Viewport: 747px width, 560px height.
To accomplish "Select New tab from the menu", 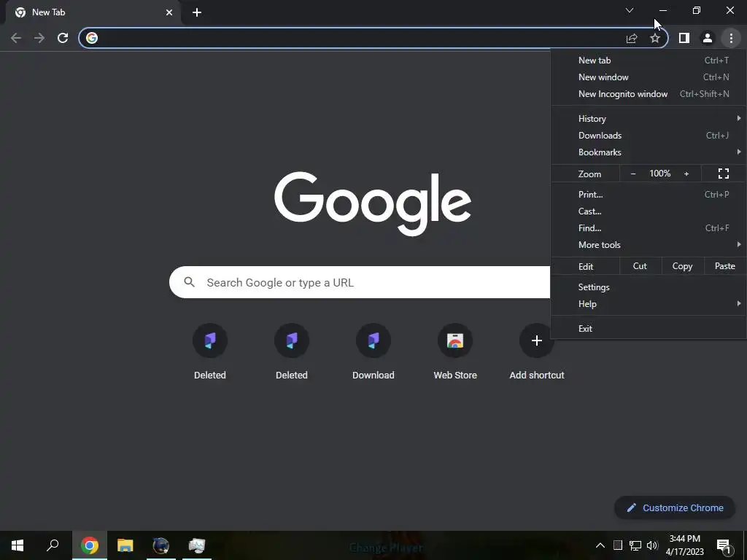I will 649,61.
